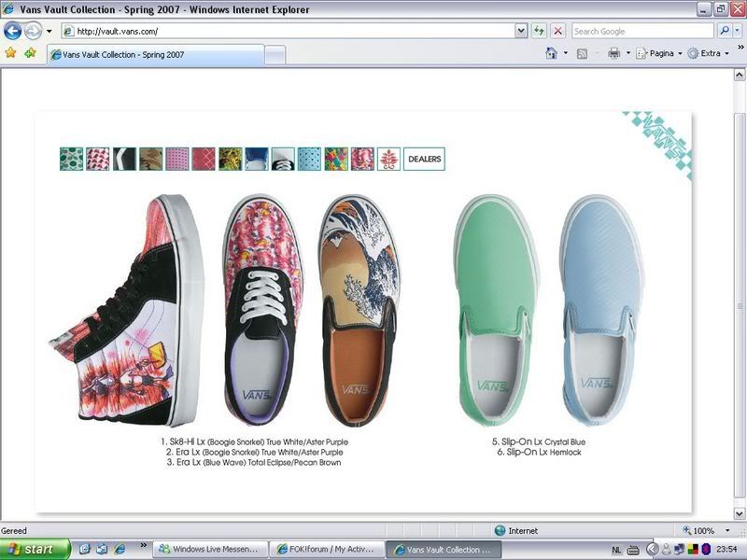Click the Add to Favorites star-plus icon
The image size is (747, 560).
coord(30,52)
